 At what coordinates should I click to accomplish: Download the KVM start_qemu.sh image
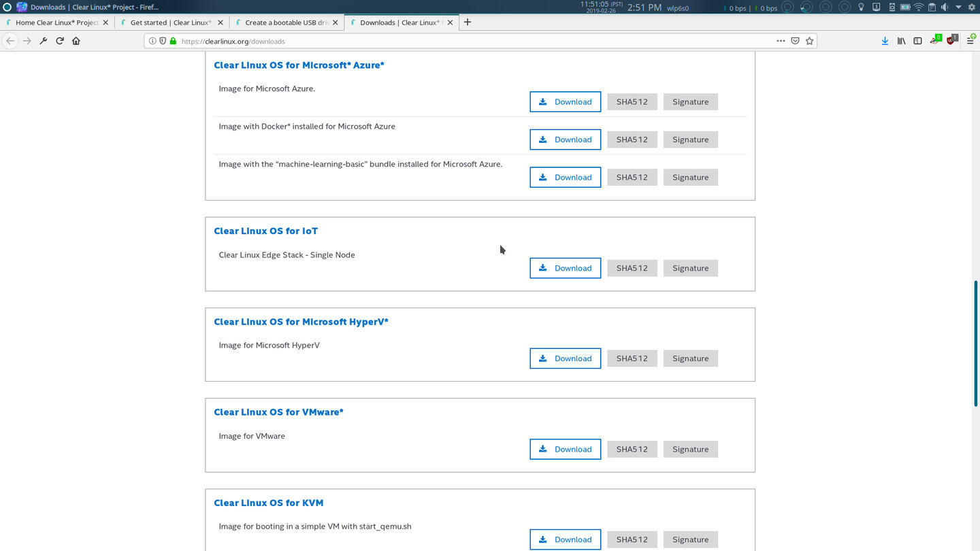[565, 539]
